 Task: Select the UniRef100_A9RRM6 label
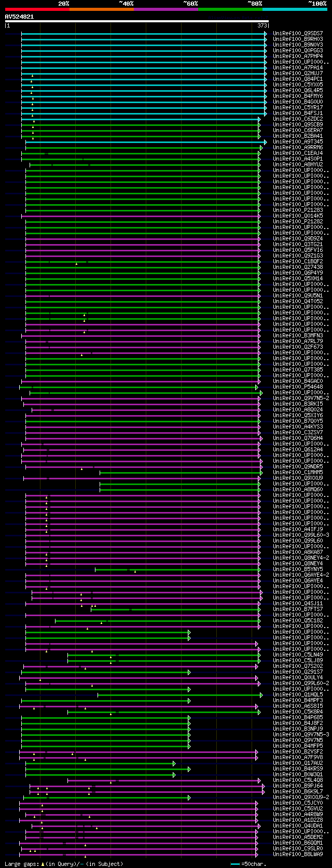coord(298,148)
